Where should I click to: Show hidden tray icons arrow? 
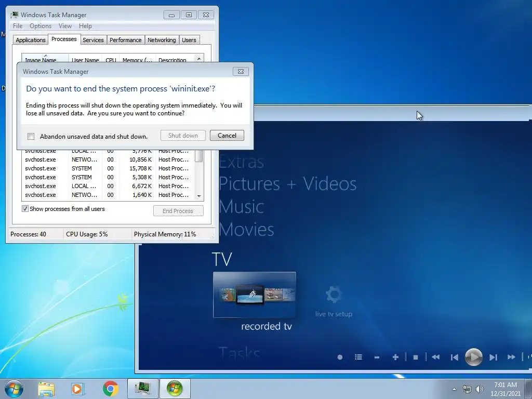pos(454,389)
